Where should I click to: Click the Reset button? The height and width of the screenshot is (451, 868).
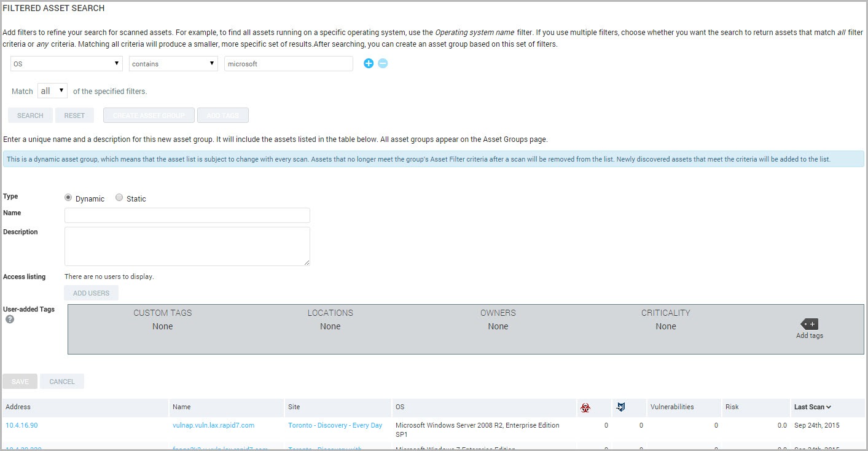(x=74, y=116)
